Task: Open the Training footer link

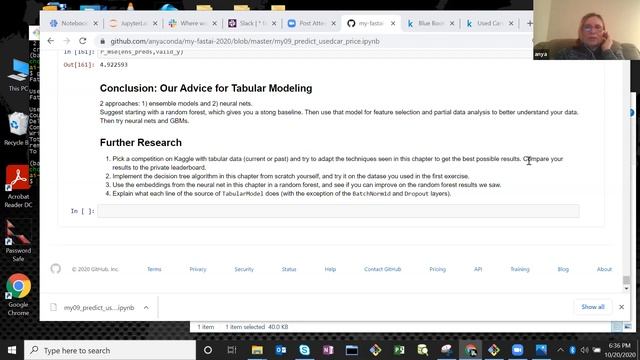Action: pyautogui.click(x=520, y=269)
